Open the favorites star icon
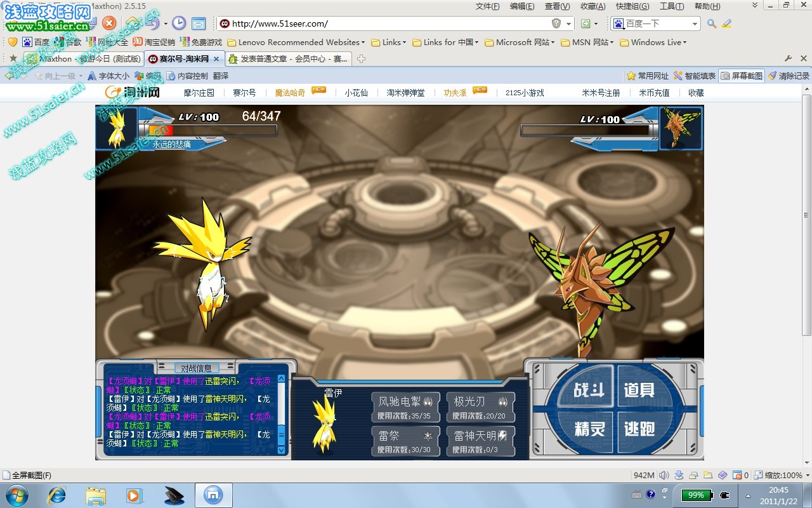Screen dimensions: 812x508 click(13, 58)
